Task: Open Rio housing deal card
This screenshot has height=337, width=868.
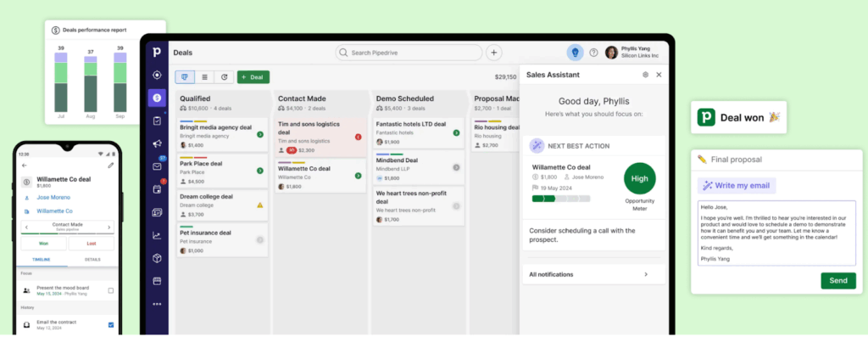Action: click(x=495, y=135)
